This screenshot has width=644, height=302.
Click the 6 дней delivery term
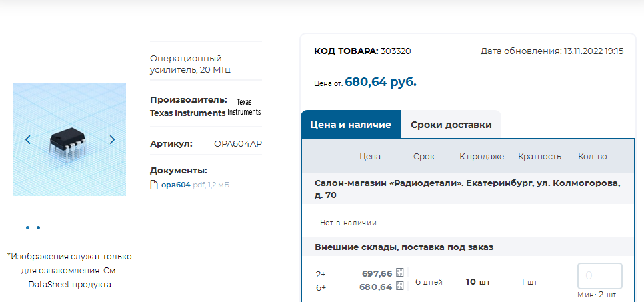click(429, 282)
